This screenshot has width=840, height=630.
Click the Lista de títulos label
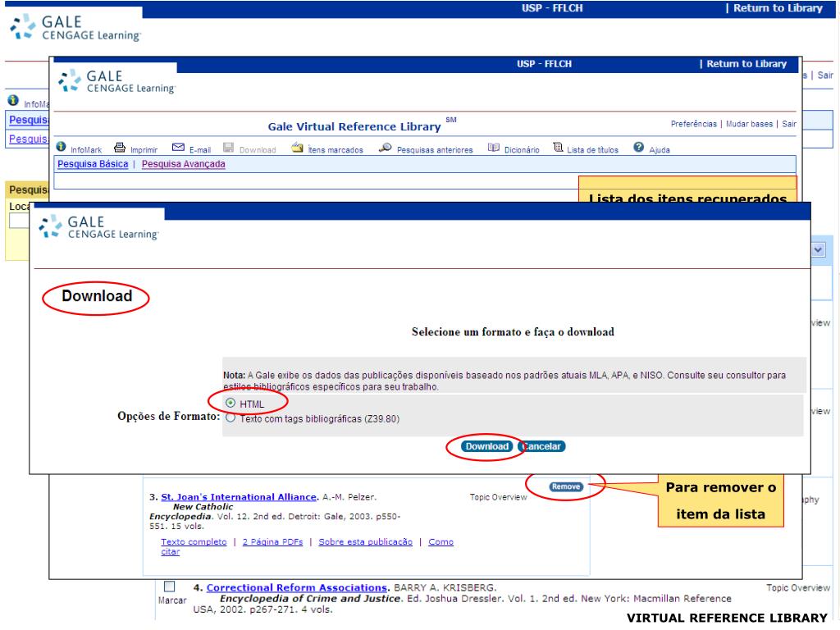click(x=592, y=150)
